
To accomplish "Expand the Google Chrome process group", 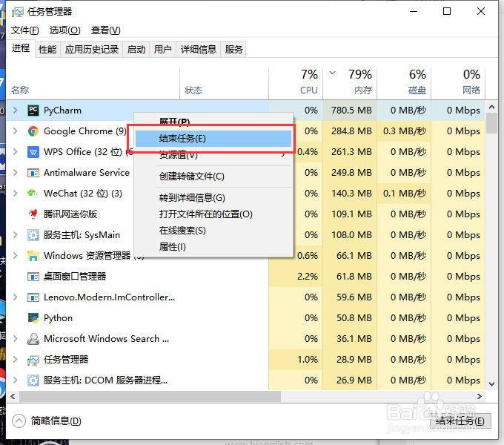I will pos(15,131).
